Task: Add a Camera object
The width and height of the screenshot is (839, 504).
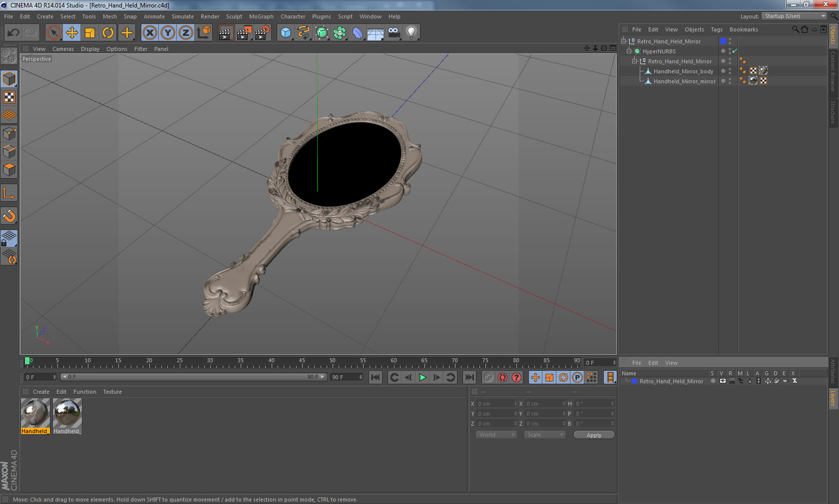Action: (394, 33)
